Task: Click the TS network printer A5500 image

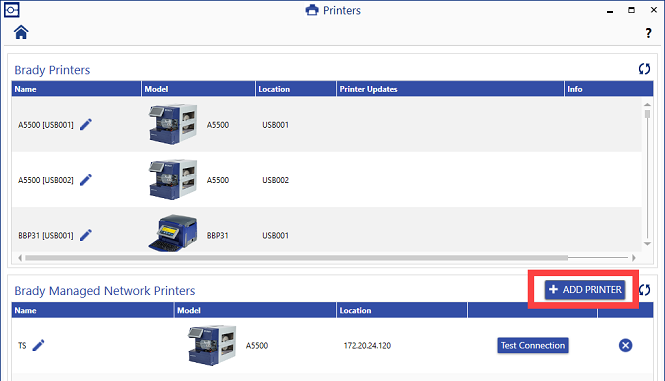Action: point(212,345)
